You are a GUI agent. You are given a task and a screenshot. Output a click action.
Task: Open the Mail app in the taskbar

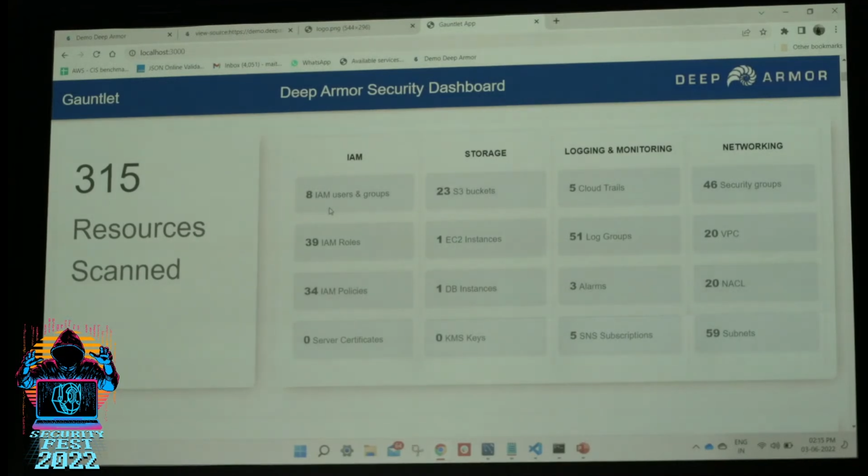pos(395,450)
